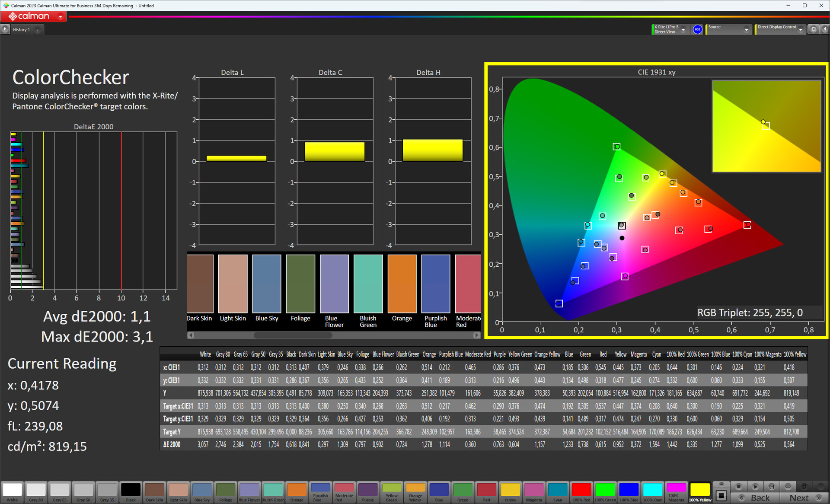Click the play read-series icon
This screenshot has height=504, width=830.
[755, 486]
